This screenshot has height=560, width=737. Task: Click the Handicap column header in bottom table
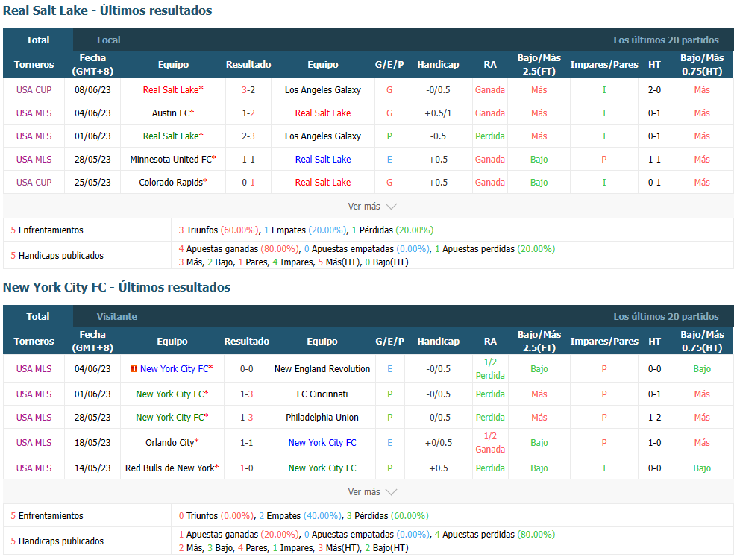[x=438, y=341]
